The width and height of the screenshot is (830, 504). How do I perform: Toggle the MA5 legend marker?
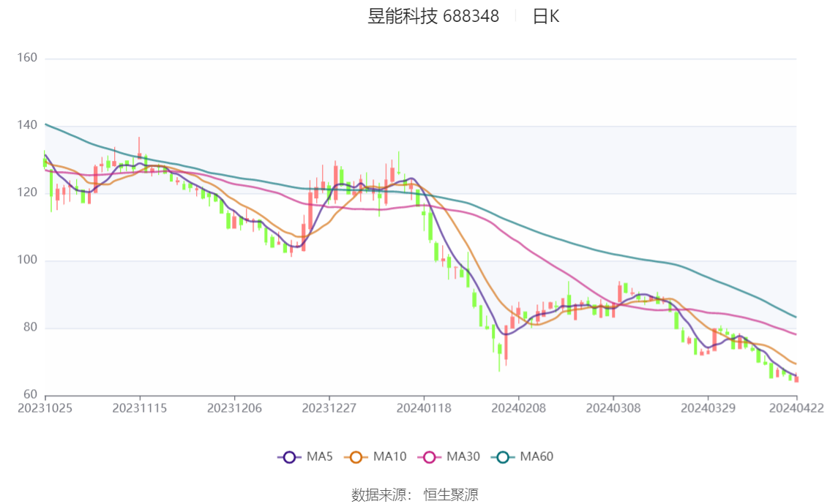(x=289, y=457)
